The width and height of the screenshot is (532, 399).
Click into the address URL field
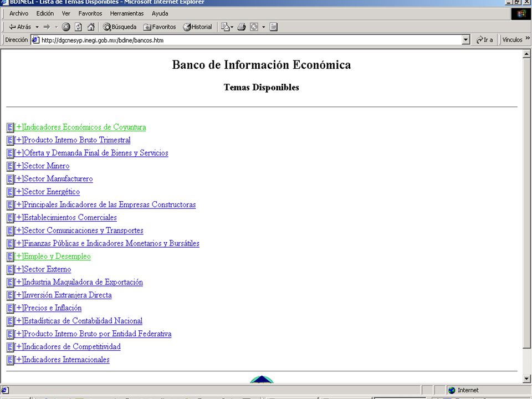point(251,40)
